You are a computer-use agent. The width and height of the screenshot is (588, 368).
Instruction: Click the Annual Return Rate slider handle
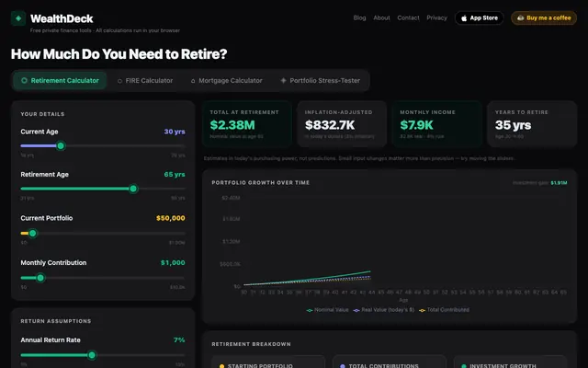coord(92,355)
